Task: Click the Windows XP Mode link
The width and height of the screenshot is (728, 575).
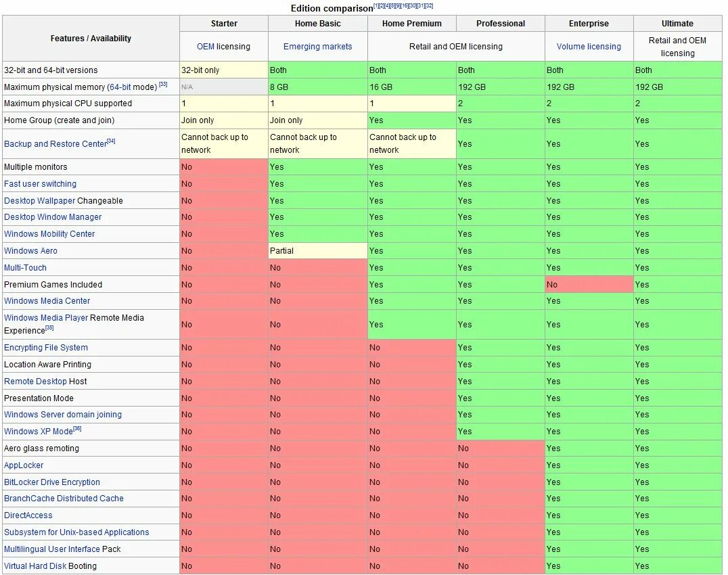Action: (38, 432)
